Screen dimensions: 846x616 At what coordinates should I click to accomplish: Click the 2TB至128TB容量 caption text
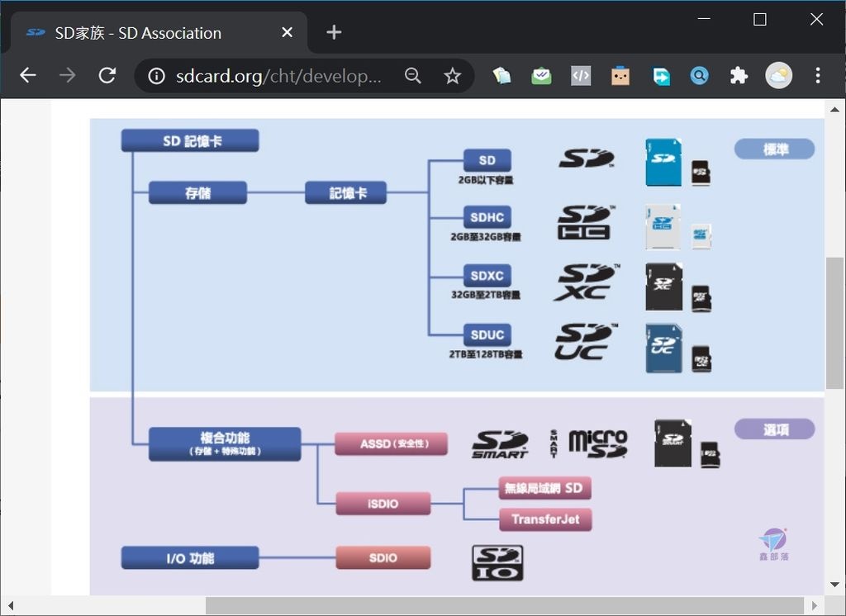(x=486, y=354)
